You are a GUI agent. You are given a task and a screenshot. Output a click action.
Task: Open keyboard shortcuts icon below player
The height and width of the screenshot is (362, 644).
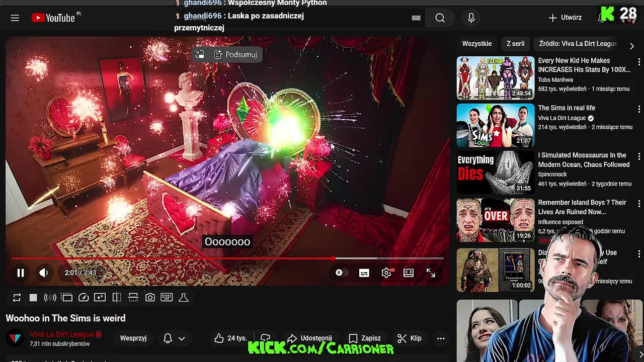(x=167, y=298)
